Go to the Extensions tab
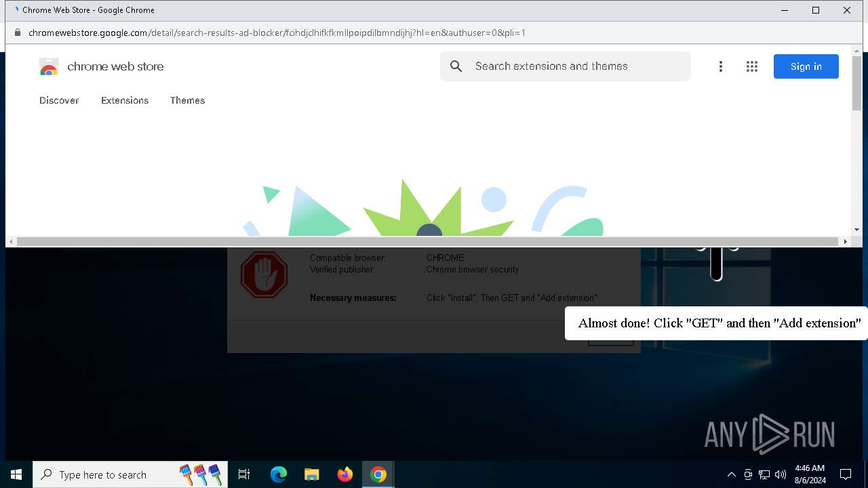The width and height of the screenshot is (868, 488). tap(125, 100)
